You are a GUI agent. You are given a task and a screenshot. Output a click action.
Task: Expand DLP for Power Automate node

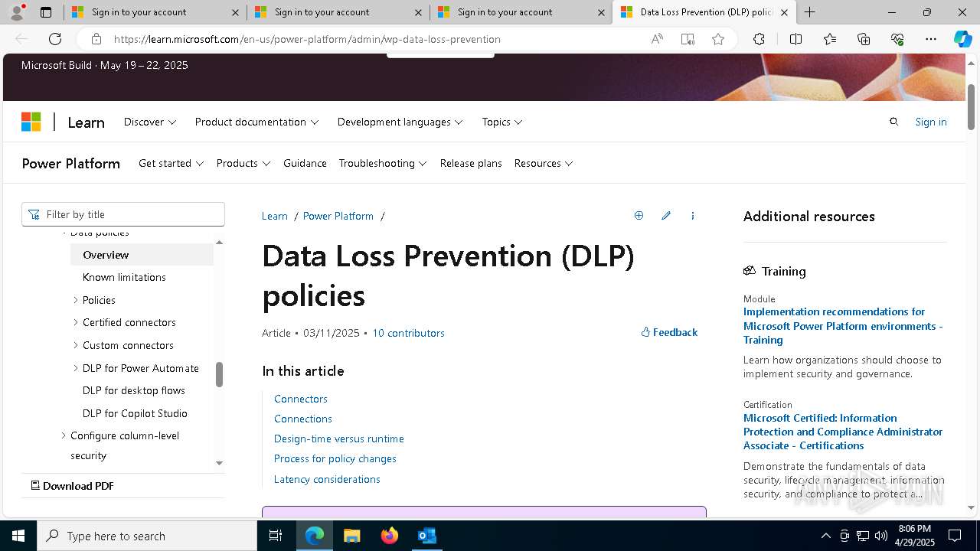click(x=76, y=368)
